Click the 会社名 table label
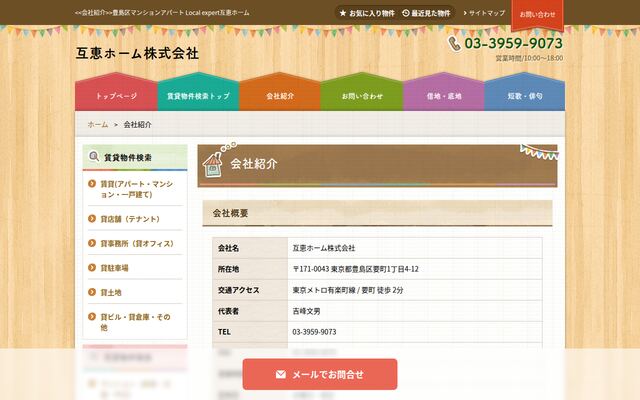 click(228, 248)
